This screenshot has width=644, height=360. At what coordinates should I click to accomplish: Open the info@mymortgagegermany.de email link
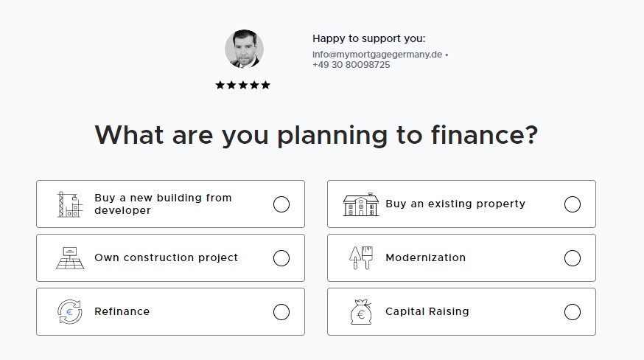[377, 55]
